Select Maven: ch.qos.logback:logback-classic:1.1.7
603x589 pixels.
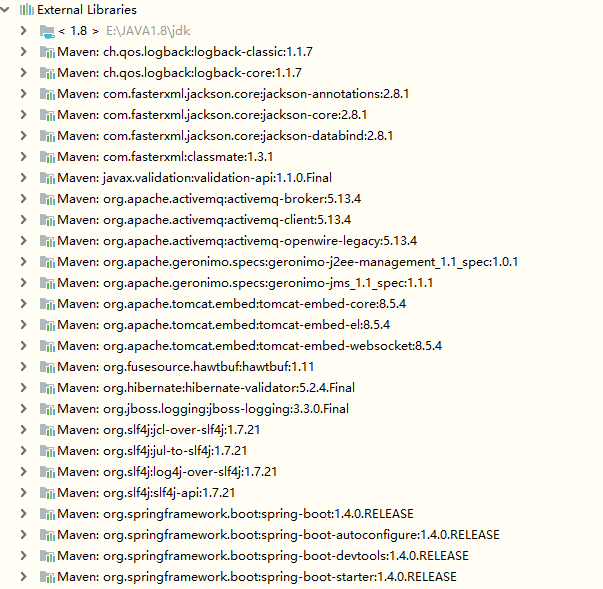pos(185,52)
